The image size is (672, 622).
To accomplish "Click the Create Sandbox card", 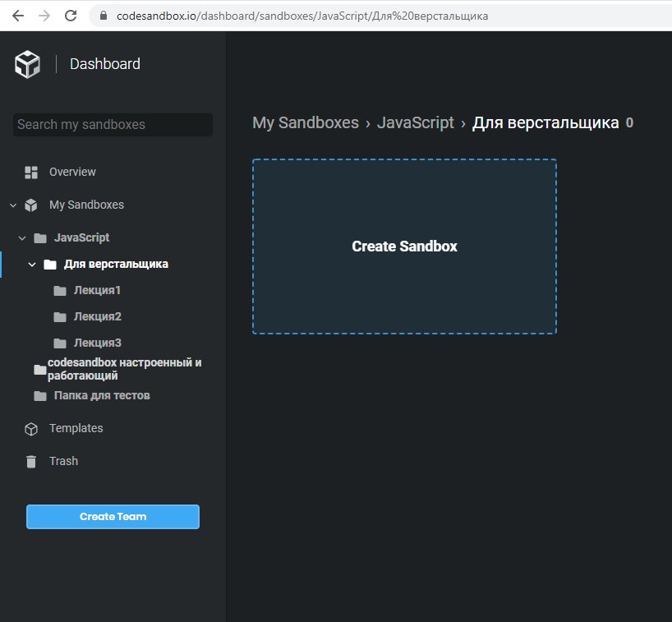I will click(404, 246).
